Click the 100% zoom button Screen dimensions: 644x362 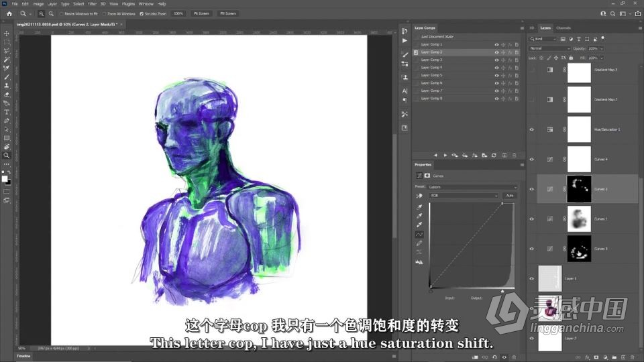pyautogui.click(x=178, y=13)
